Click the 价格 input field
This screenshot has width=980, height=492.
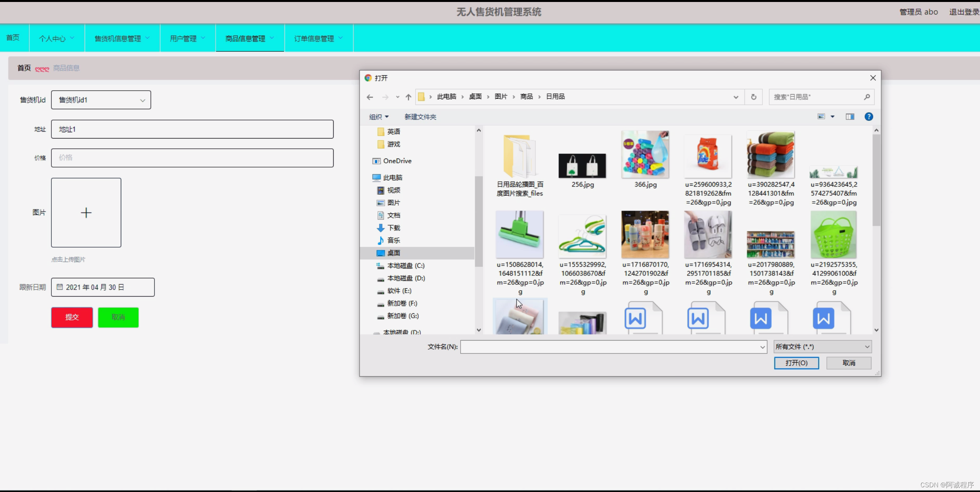click(x=192, y=158)
